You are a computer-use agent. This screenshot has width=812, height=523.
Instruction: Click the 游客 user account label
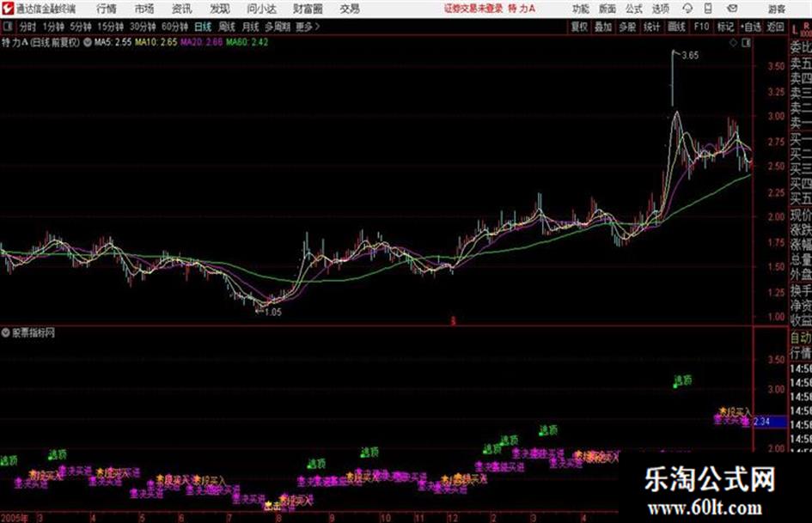pos(776,9)
